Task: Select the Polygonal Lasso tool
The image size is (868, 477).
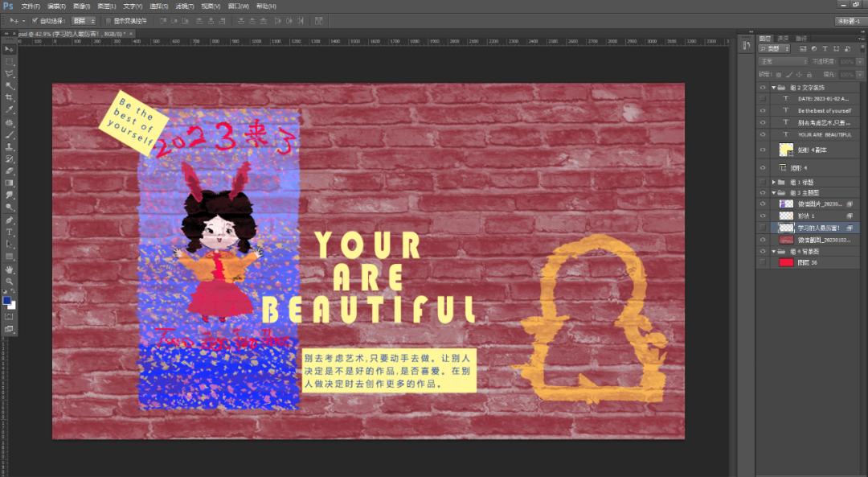Action: tap(9, 74)
